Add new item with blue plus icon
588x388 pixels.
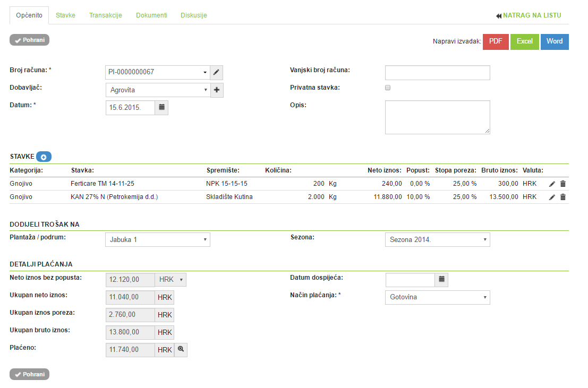click(x=44, y=157)
